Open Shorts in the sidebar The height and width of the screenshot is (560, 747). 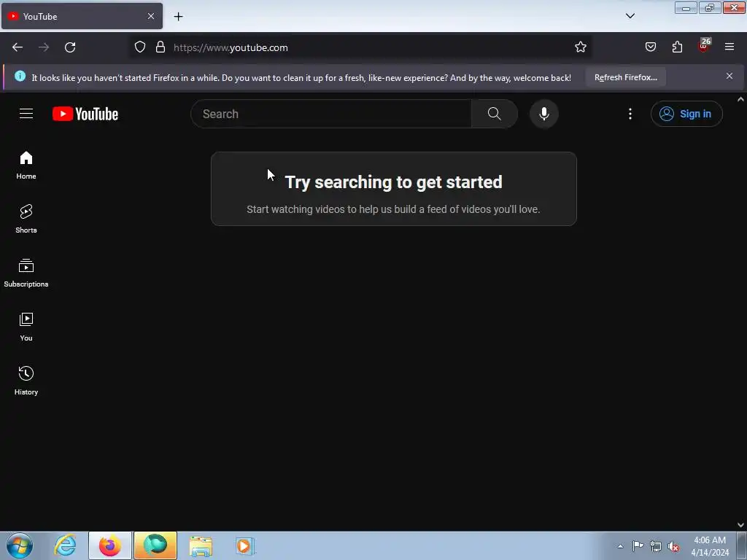click(26, 219)
